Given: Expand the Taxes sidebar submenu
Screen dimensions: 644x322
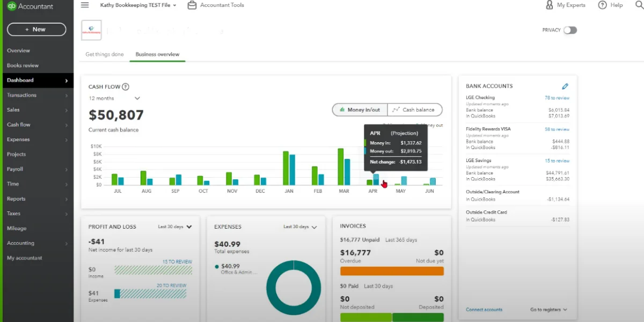Looking at the screenshot, I should tap(67, 214).
